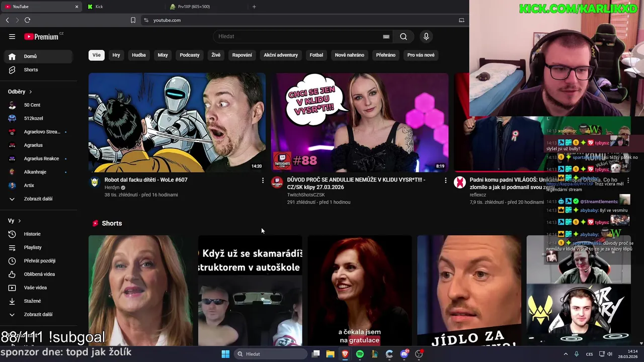Viewport: 644px width, 362px height.
Task: Switch to the Prv1XP browser tab
Action: click(x=206, y=7)
